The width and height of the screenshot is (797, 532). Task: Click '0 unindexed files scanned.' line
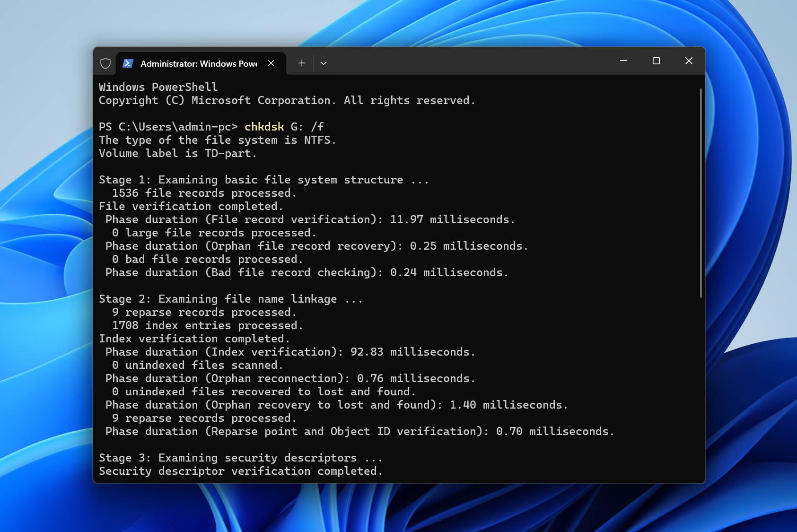197,365
